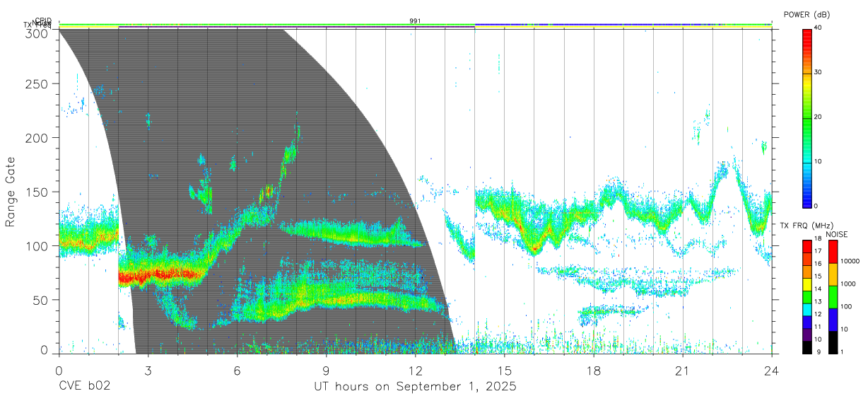Click the "30" label on POWER scale

point(817,72)
